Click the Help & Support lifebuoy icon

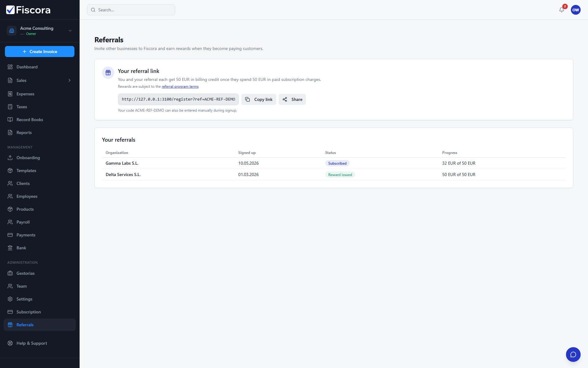coord(10,343)
